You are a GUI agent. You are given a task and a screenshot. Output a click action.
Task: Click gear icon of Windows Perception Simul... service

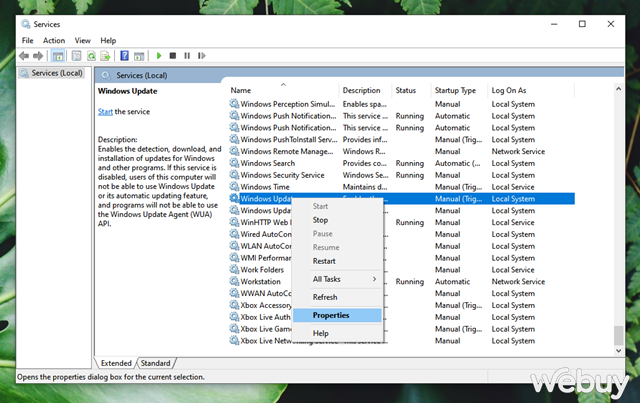click(x=234, y=104)
